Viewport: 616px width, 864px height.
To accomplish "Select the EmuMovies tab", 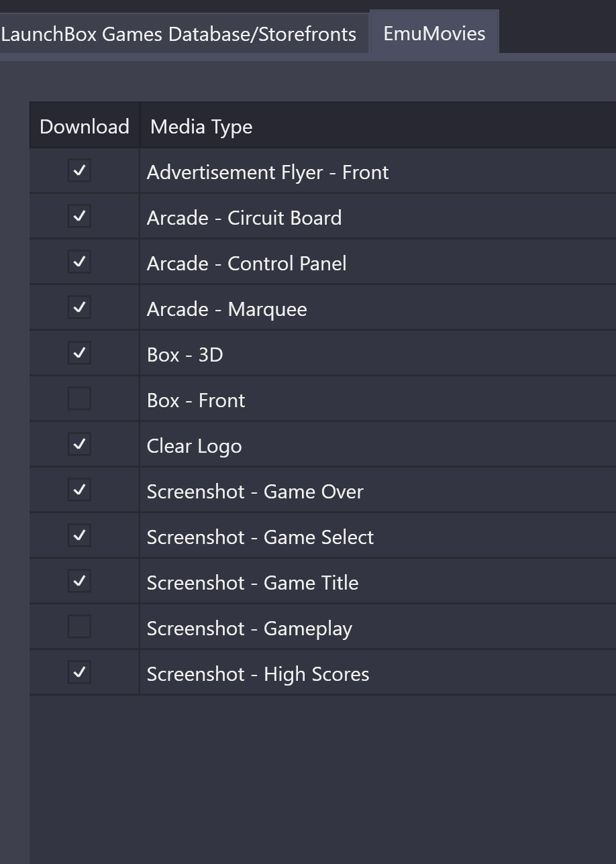I will (434, 33).
